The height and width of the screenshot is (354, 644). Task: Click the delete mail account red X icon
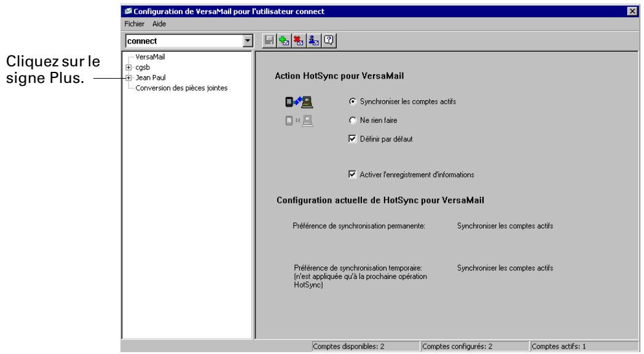[x=299, y=41]
